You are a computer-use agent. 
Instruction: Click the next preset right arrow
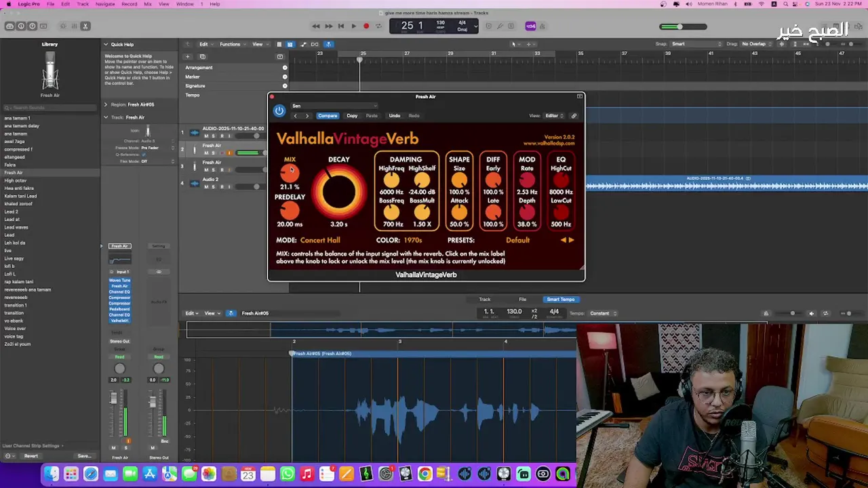[571, 240]
